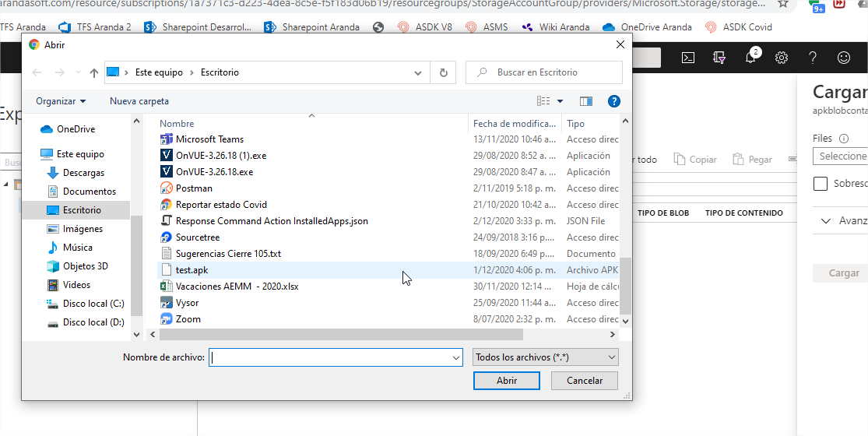Change view layout icon in dialog
Image resolution: width=868 pixels, height=436 pixels.
point(543,101)
